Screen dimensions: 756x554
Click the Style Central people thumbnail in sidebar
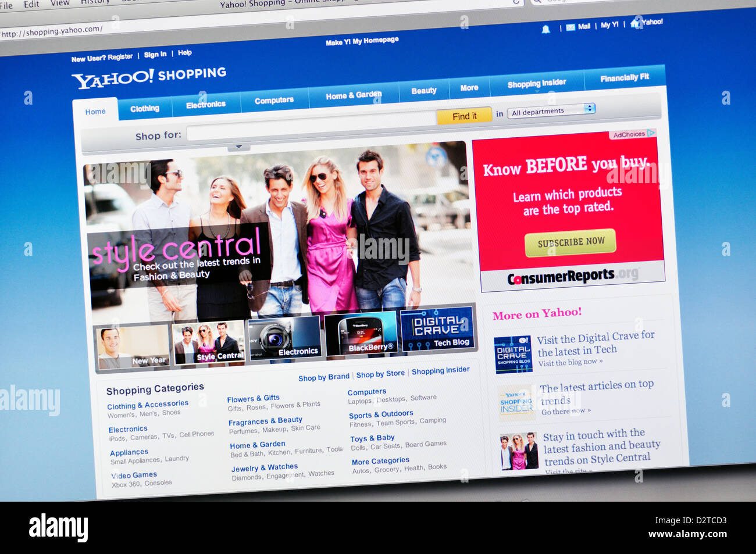(x=519, y=452)
